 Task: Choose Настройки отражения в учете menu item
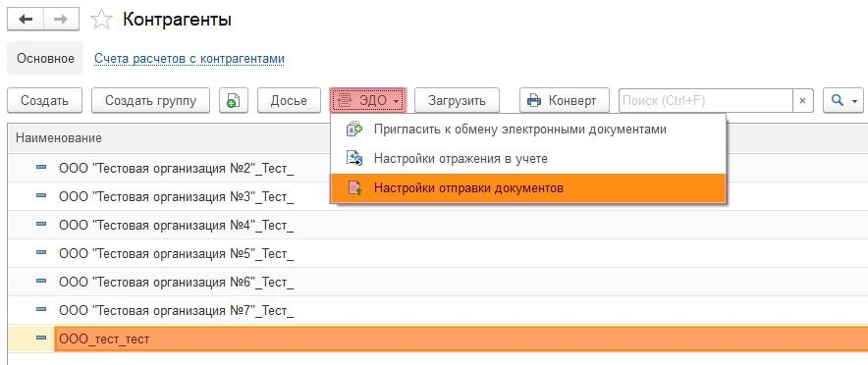click(x=461, y=159)
